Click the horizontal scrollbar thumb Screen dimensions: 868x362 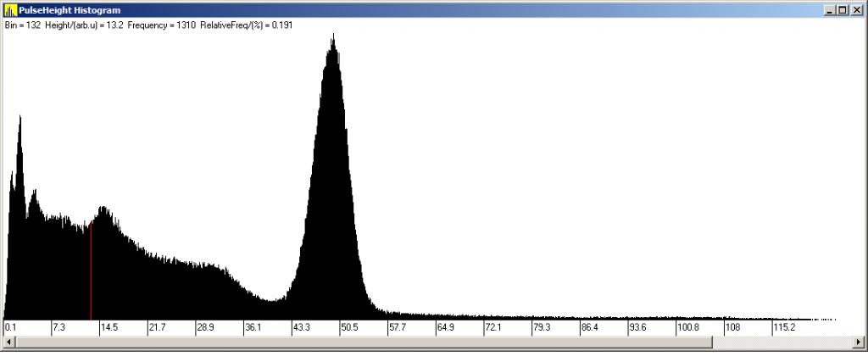coord(363,342)
